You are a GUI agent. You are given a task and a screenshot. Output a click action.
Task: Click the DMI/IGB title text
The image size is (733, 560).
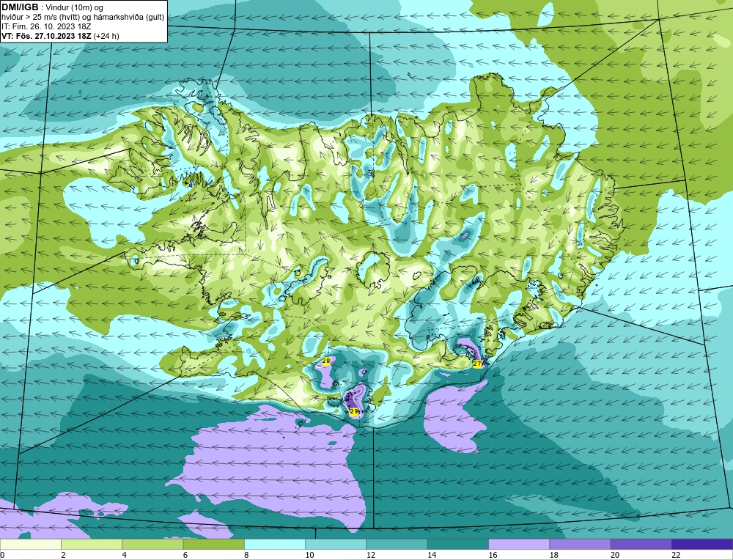pos(20,7)
